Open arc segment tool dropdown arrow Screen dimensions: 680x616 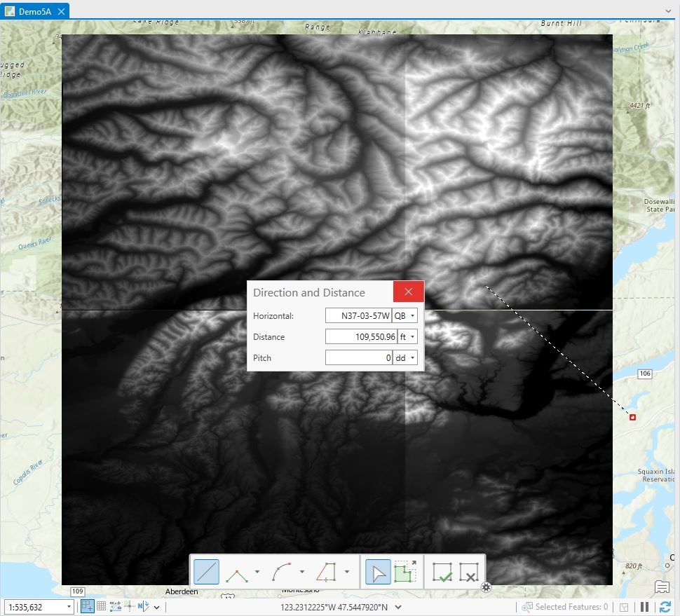302,572
